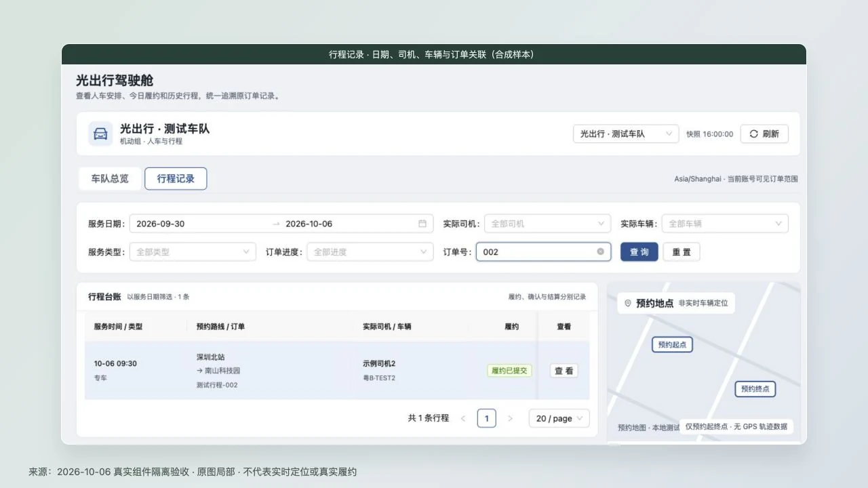The width and height of the screenshot is (868, 488).
Task: Click the refresh icon in 刷新 button
Action: [x=753, y=134]
